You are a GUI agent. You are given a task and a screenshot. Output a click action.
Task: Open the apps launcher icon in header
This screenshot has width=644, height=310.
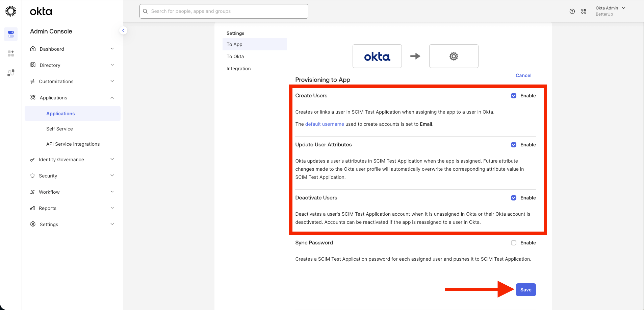584,11
